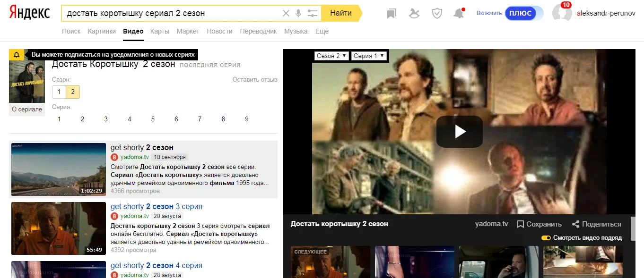Click the bookmarks flag icon in the header
Viewport: 644px width, 278px height.
[x=391, y=13]
